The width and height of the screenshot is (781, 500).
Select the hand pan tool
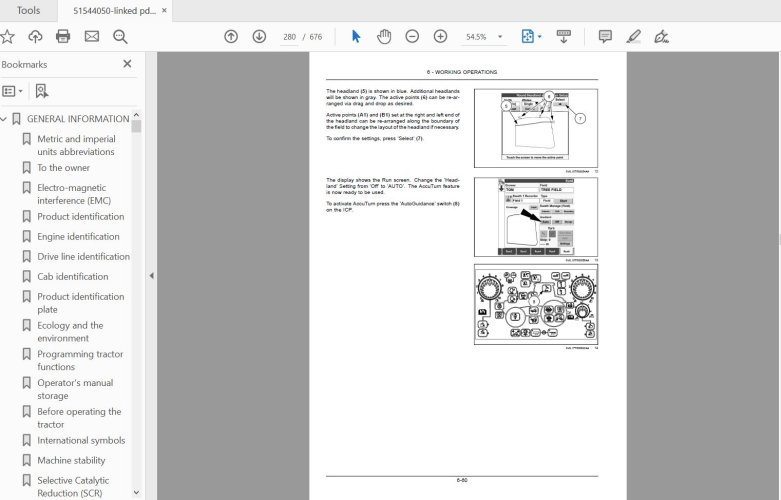pyautogui.click(x=384, y=37)
